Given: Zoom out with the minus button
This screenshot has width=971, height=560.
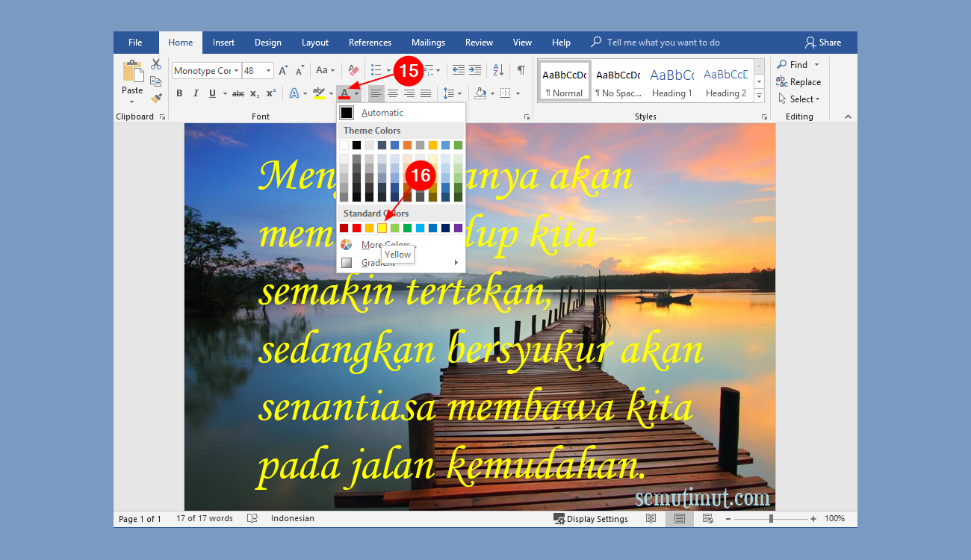Looking at the screenshot, I should (728, 519).
